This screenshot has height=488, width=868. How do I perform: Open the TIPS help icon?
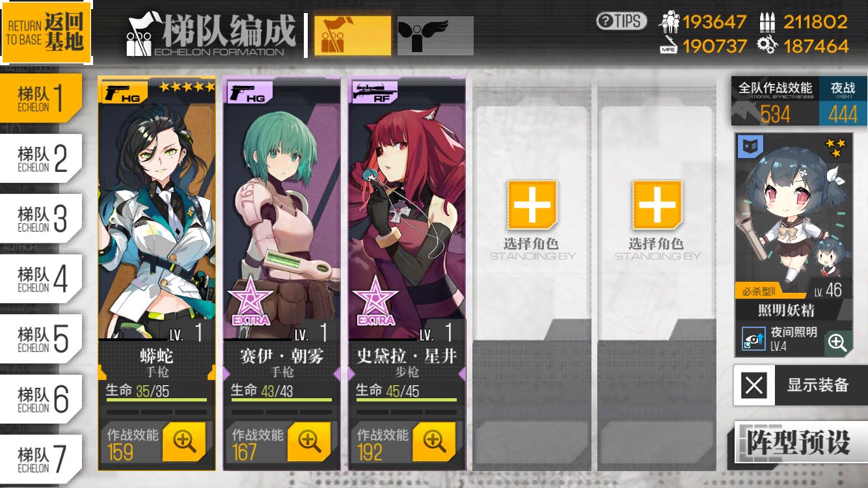tap(621, 21)
